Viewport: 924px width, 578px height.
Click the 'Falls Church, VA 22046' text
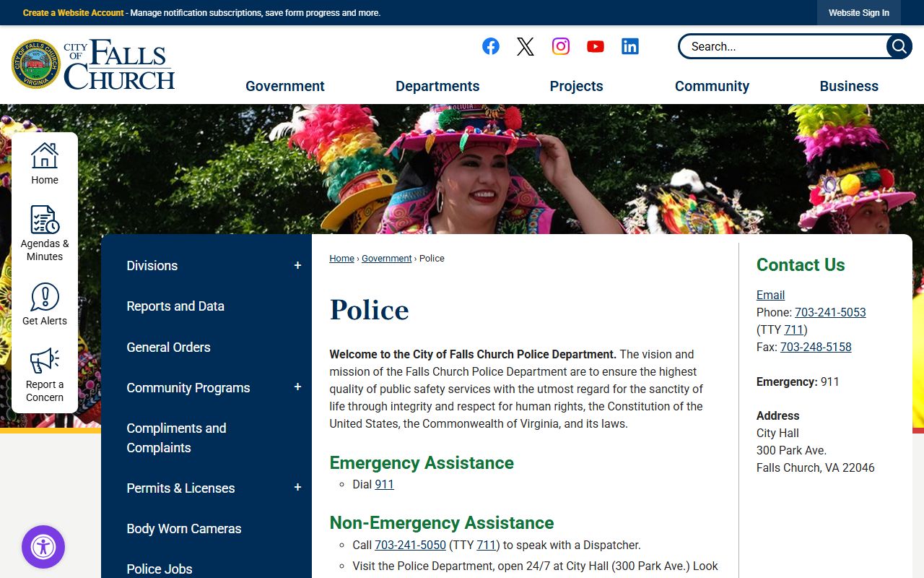(x=816, y=467)
